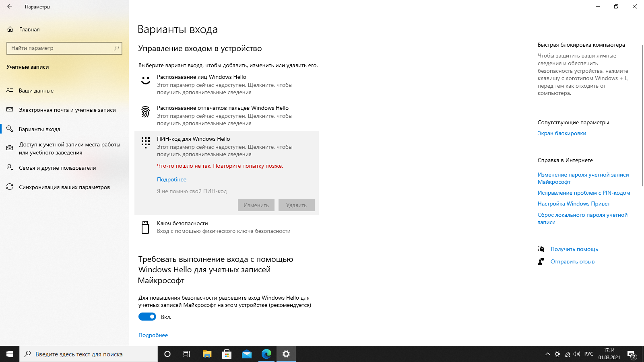Click the network tray icon
The width and height of the screenshot is (644, 362).
click(567, 354)
